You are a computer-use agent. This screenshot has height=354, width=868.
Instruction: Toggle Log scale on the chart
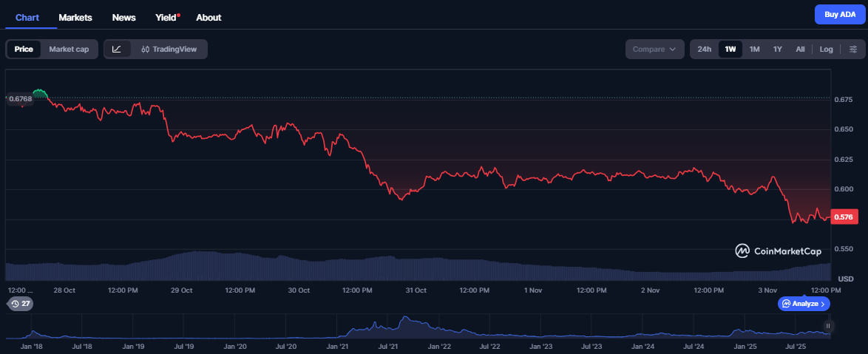826,50
